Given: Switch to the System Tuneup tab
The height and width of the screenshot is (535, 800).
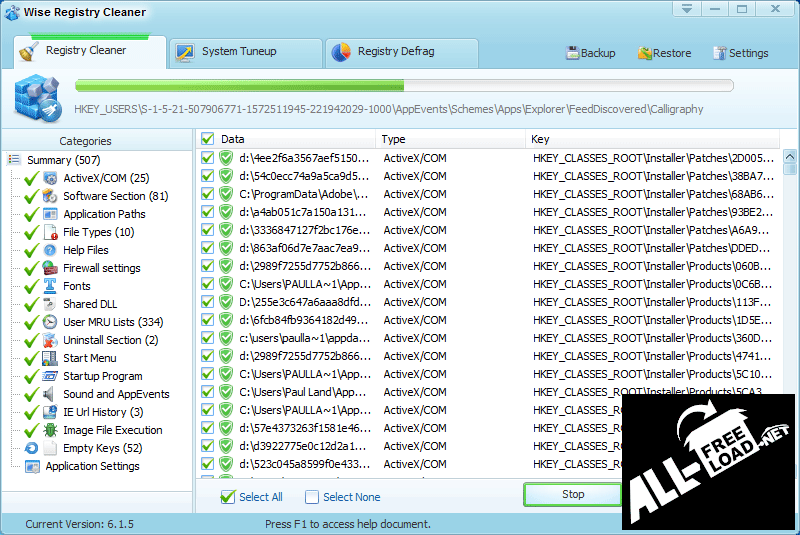Looking at the screenshot, I should [x=238, y=51].
